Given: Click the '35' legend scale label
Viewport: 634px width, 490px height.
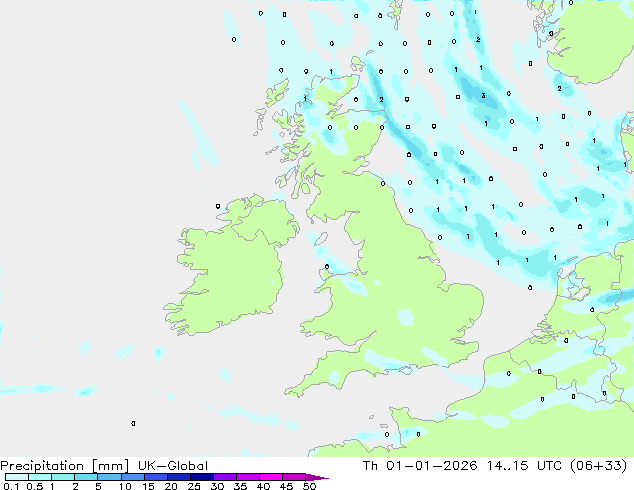Looking at the screenshot, I should click(240, 486).
